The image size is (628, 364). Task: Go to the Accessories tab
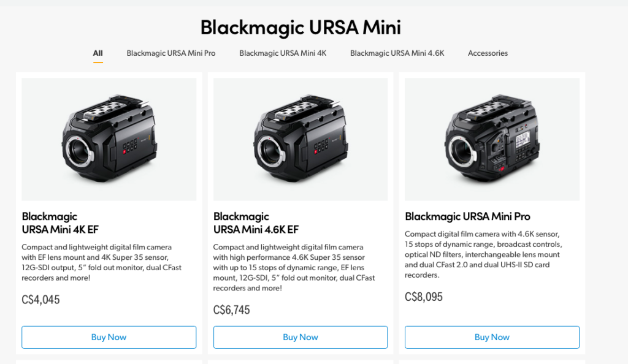488,53
